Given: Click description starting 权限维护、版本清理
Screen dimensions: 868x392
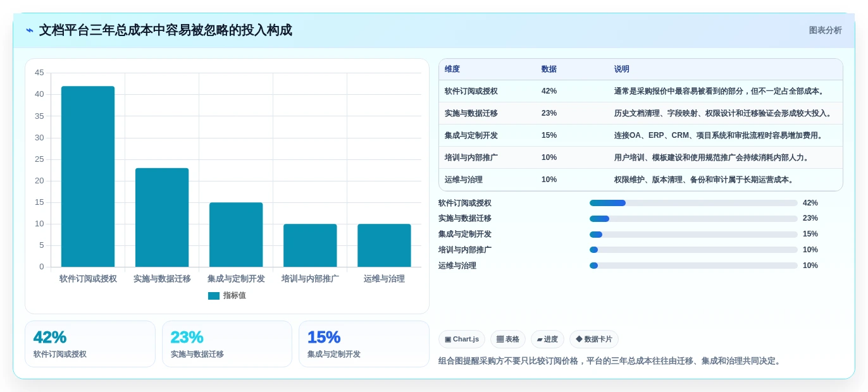Looking at the screenshot, I should [705, 180].
